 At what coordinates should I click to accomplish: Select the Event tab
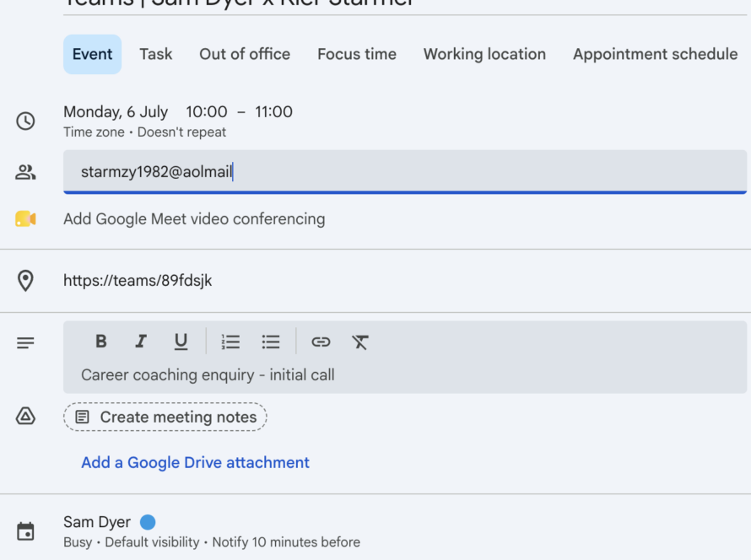point(93,54)
